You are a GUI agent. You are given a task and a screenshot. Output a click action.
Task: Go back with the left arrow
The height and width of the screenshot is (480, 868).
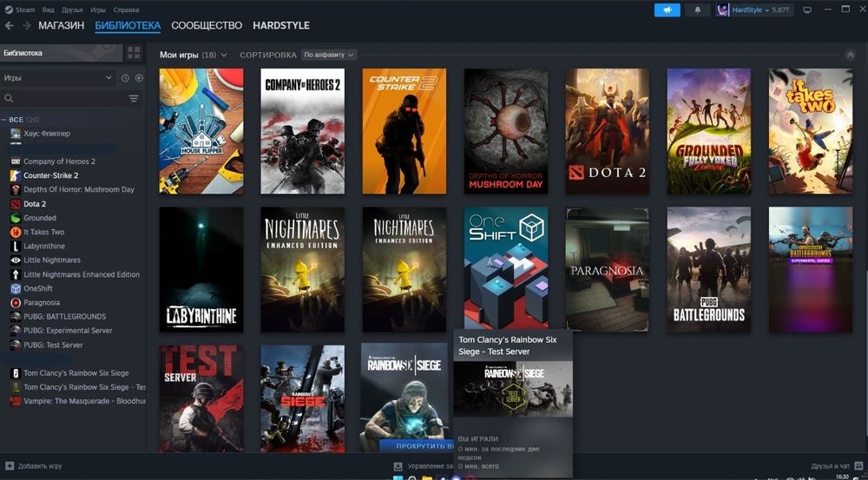9,25
